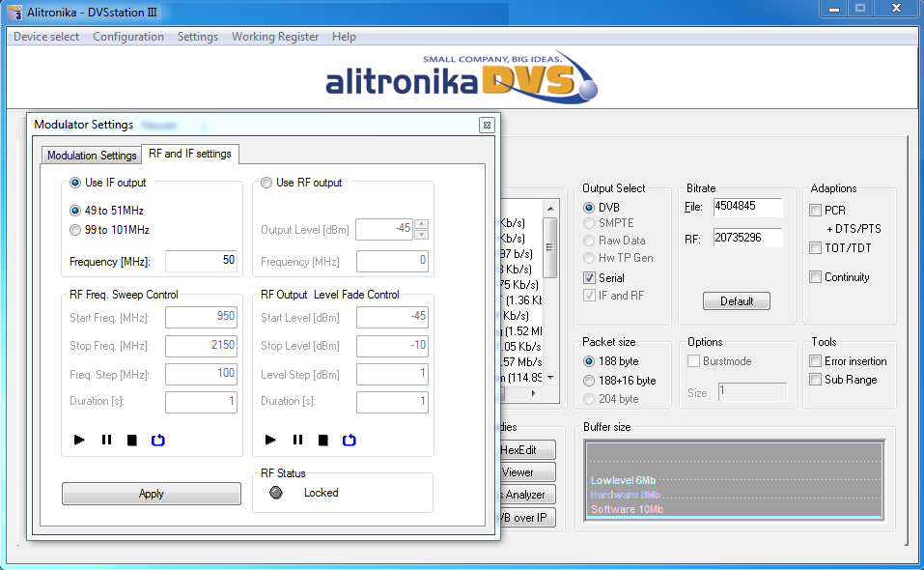The image size is (924, 570).
Task: Enable the PCR adaption checkbox
Action: tap(816, 211)
